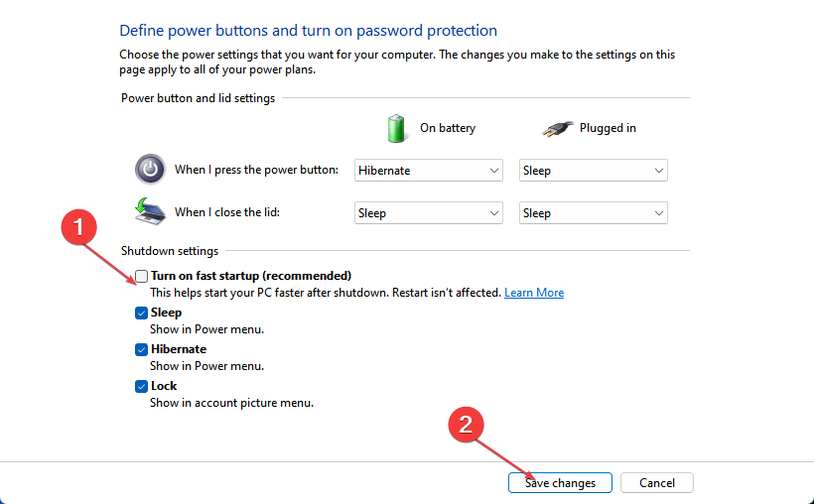Click the red annotation marker number 1
The width and height of the screenshot is (814, 504).
(x=78, y=227)
